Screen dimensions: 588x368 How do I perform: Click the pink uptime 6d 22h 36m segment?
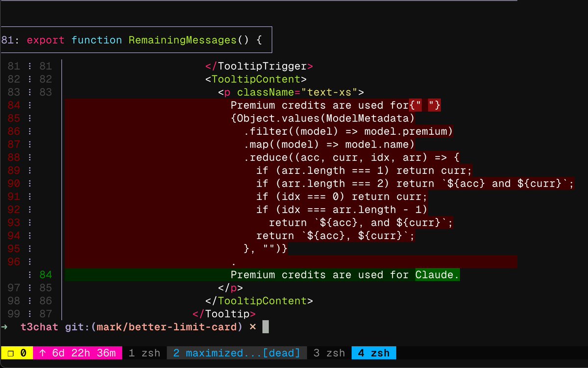point(77,353)
